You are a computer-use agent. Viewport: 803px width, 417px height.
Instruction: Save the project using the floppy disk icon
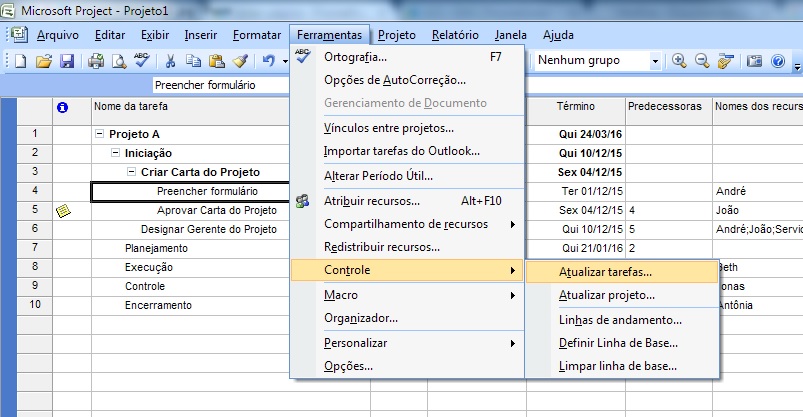click(x=67, y=61)
